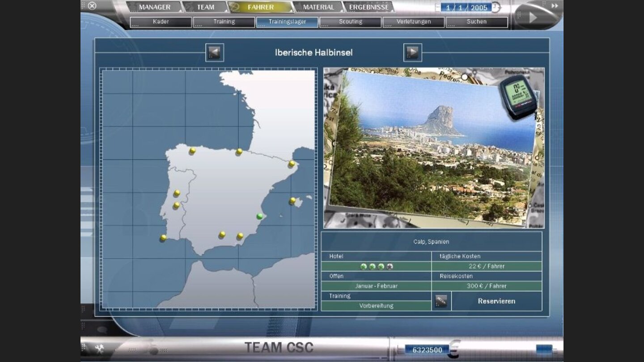The image size is (644, 362).
Task: Click the Reservieren button
Action: point(496,301)
